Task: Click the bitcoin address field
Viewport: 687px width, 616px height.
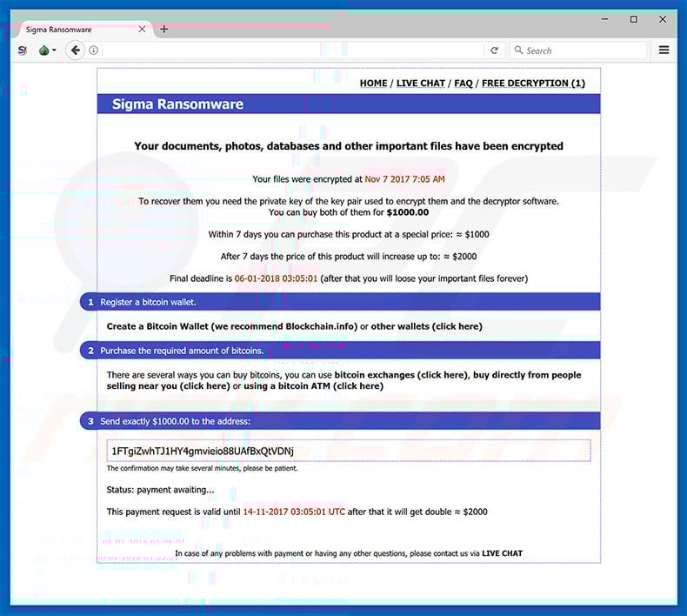Action: click(349, 451)
